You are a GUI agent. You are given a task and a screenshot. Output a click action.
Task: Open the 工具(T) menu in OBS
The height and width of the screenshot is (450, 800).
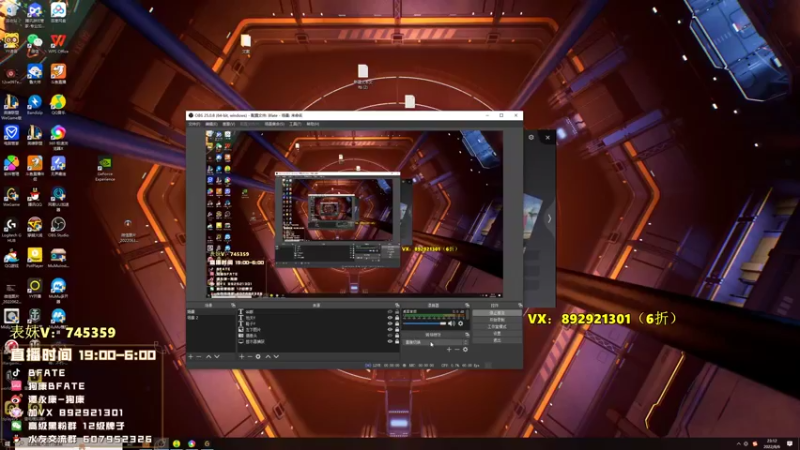click(x=295, y=124)
